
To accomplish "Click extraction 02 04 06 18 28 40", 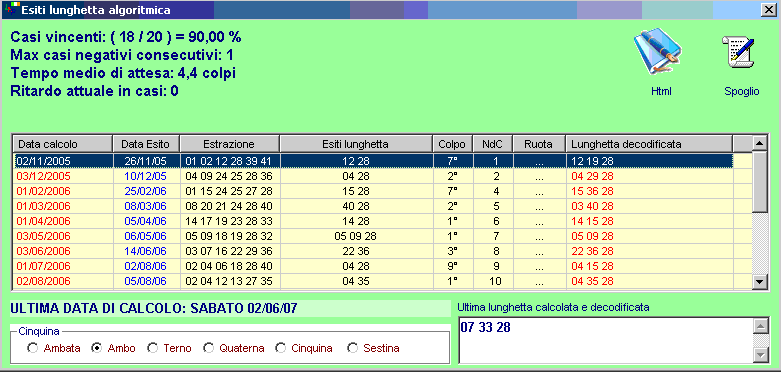I will [230, 266].
